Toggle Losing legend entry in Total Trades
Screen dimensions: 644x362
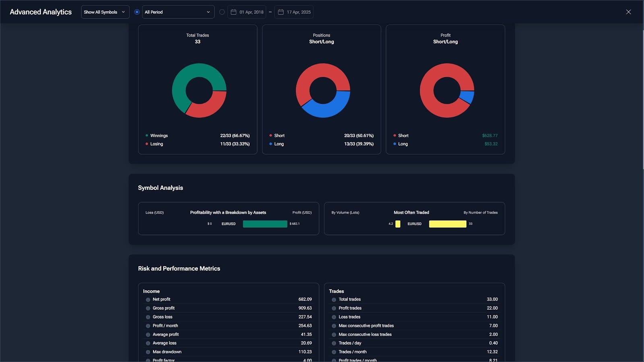[156, 144]
